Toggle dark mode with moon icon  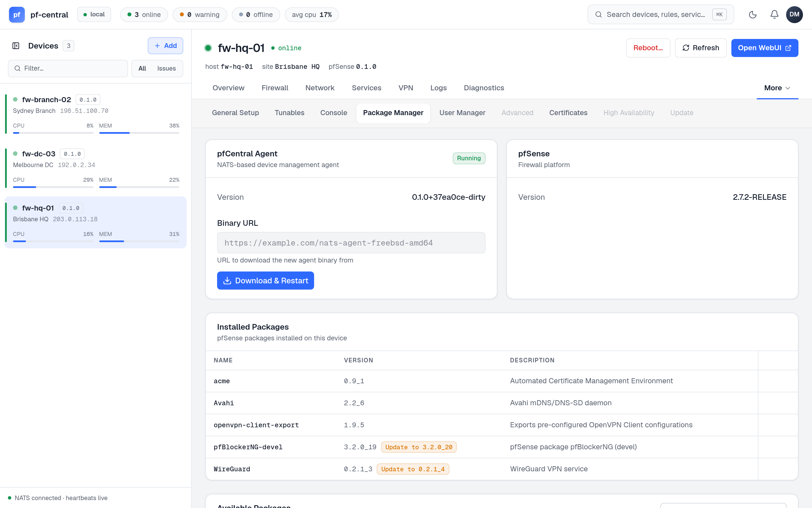pyautogui.click(x=753, y=14)
